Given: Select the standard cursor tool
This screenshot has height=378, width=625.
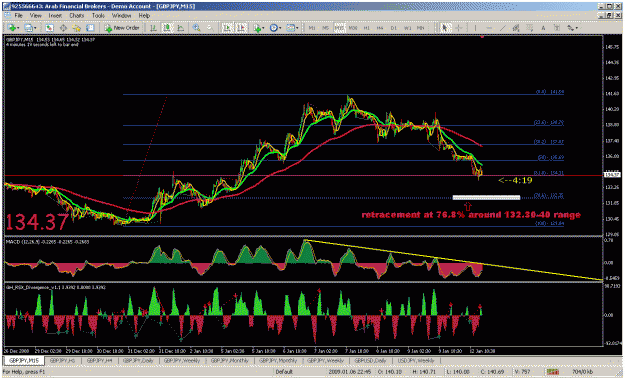Looking at the screenshot, I should [445, 28].
